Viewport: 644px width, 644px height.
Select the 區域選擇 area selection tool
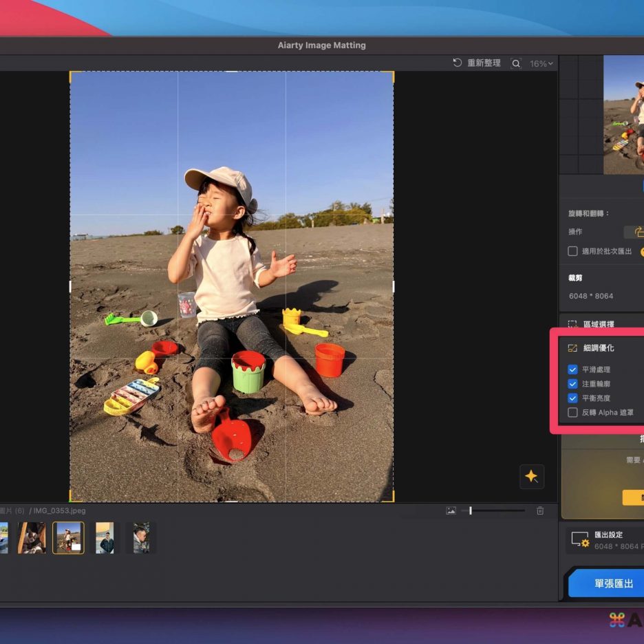[572, 324]
